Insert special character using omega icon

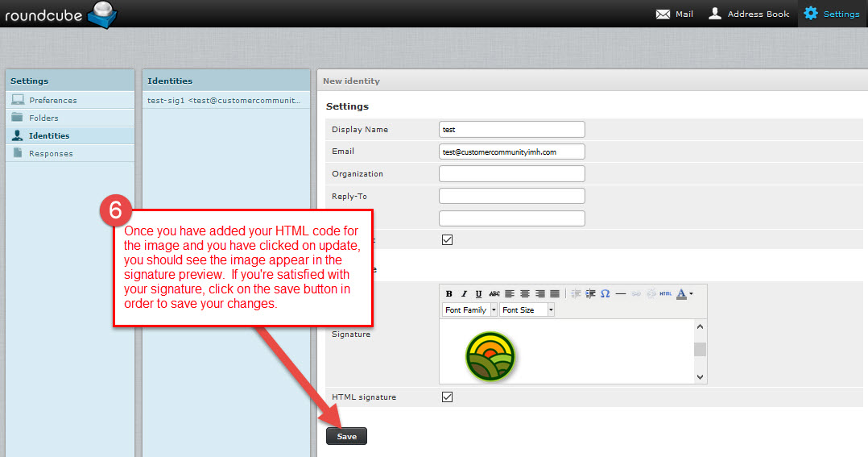pyautogui.click(x=605, y=294)
